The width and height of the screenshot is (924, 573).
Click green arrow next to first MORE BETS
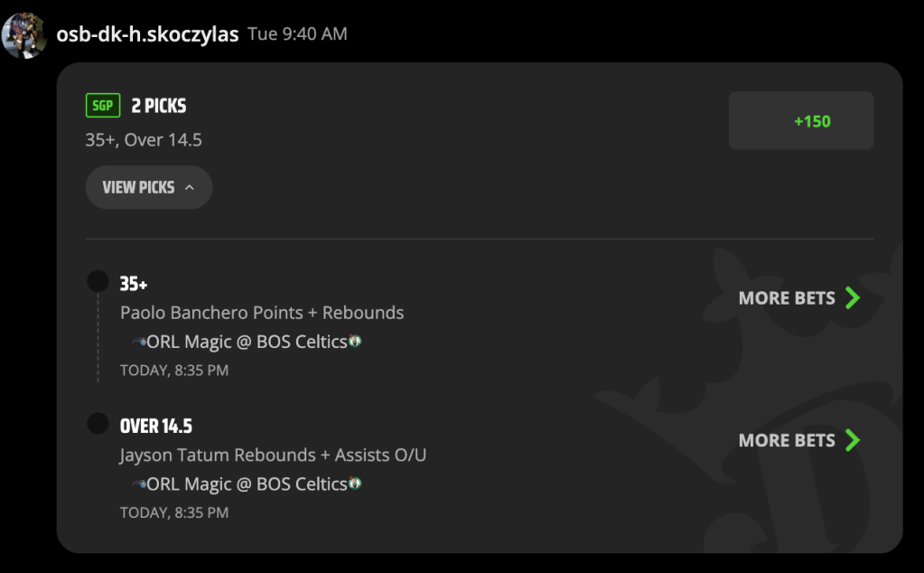pos(853,298)
